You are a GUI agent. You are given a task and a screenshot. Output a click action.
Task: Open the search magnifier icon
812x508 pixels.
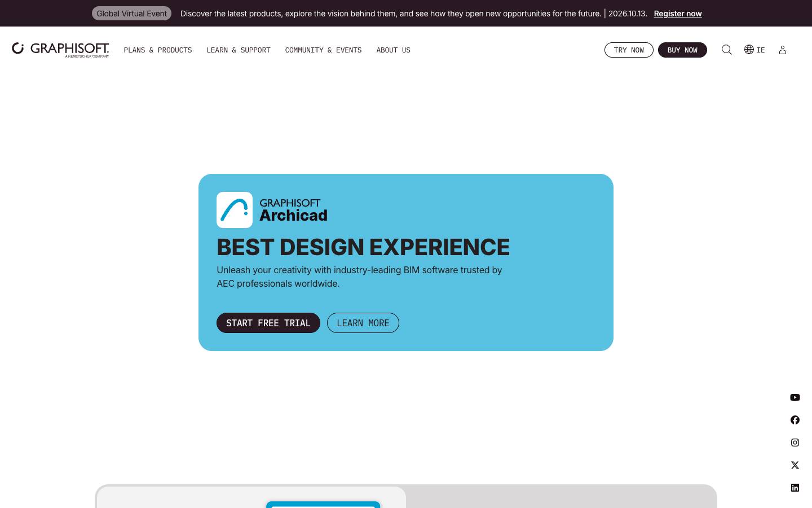tap(727, 50)
